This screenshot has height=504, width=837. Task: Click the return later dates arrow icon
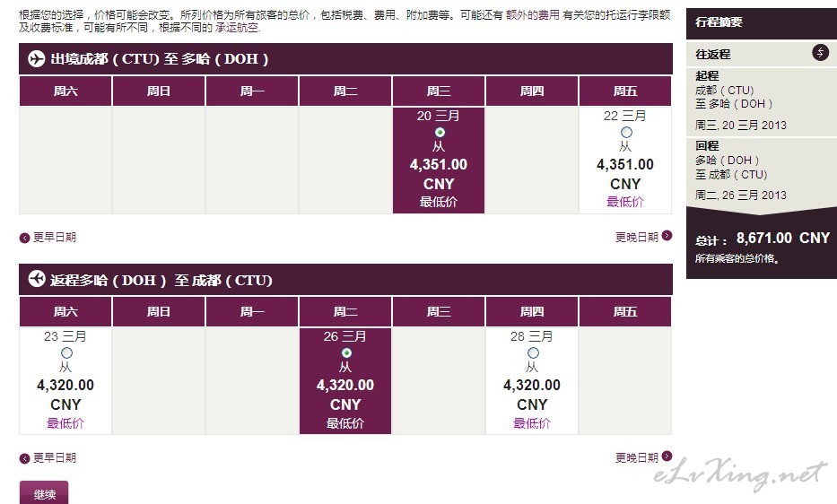point(667,456)
